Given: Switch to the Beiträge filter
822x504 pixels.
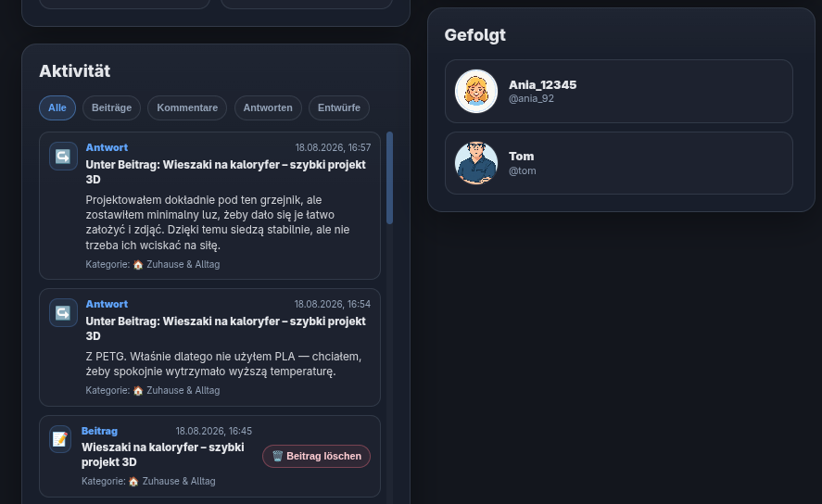Looking at the screenshot, I should pyautogui.click(x=111, y=107).
